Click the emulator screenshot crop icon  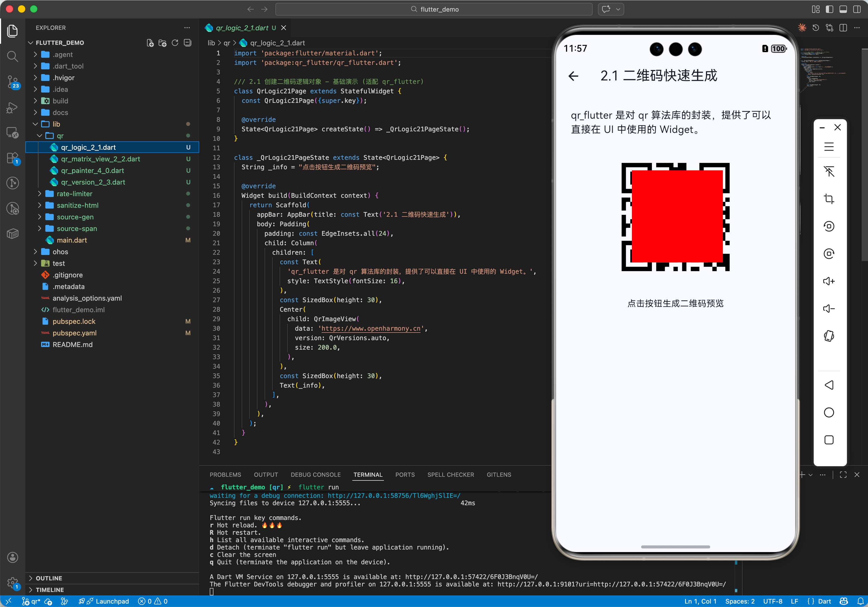click(x=829, y=199)
